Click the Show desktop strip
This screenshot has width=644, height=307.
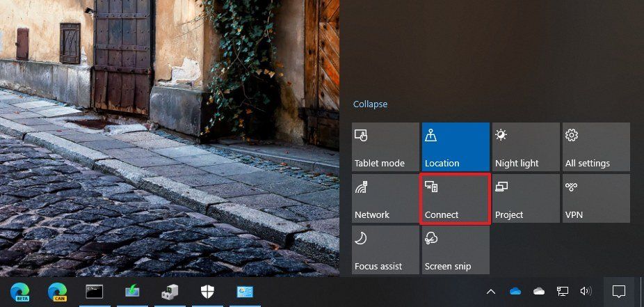click(x=641, y=292)
